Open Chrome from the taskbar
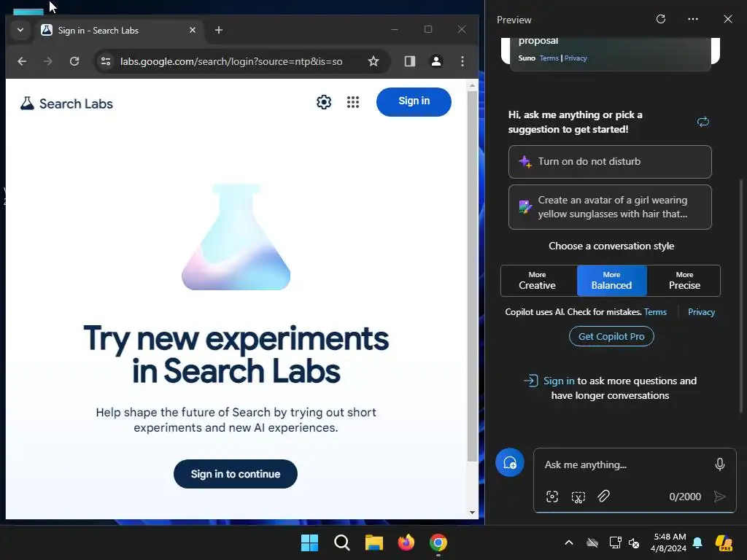Screen dimensions: 747x560 438,542
